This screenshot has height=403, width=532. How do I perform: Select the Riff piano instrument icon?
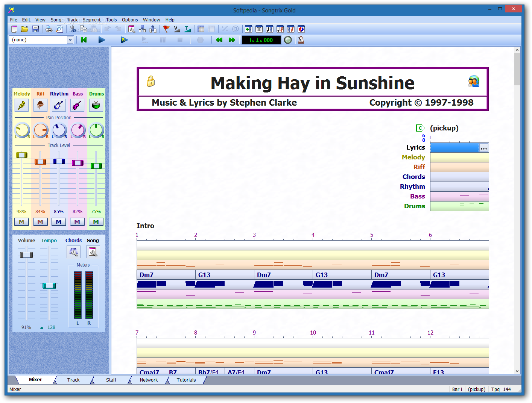pos(40,105)
